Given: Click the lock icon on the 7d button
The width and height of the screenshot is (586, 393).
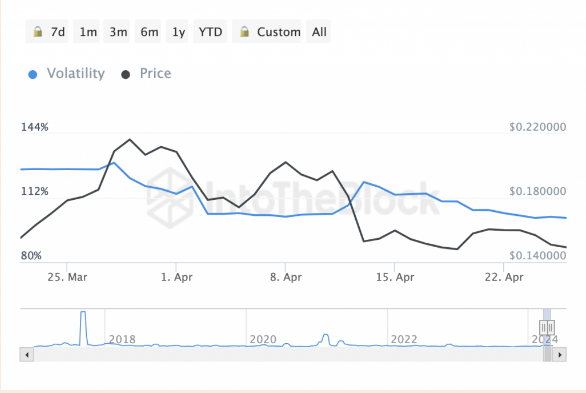Looking at the screenshot, I should (x=37, y=32).
